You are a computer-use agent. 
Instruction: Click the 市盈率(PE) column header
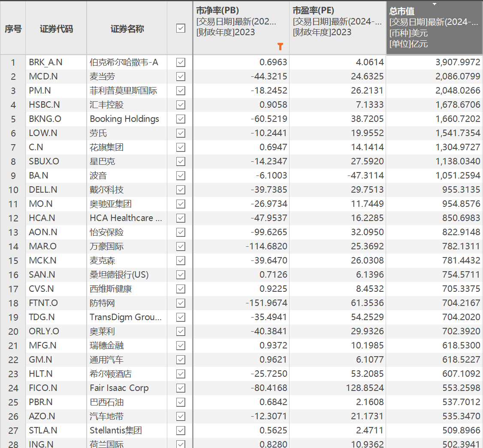point(338,28)
